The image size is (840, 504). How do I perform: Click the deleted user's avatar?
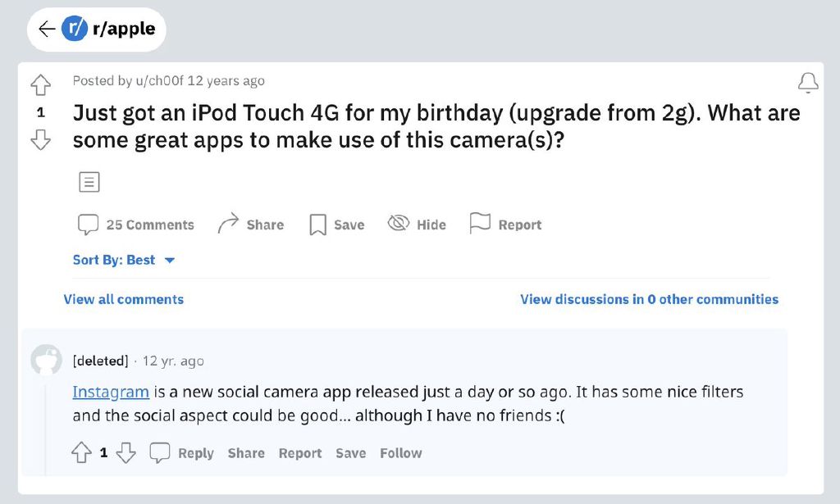[46, 360]
